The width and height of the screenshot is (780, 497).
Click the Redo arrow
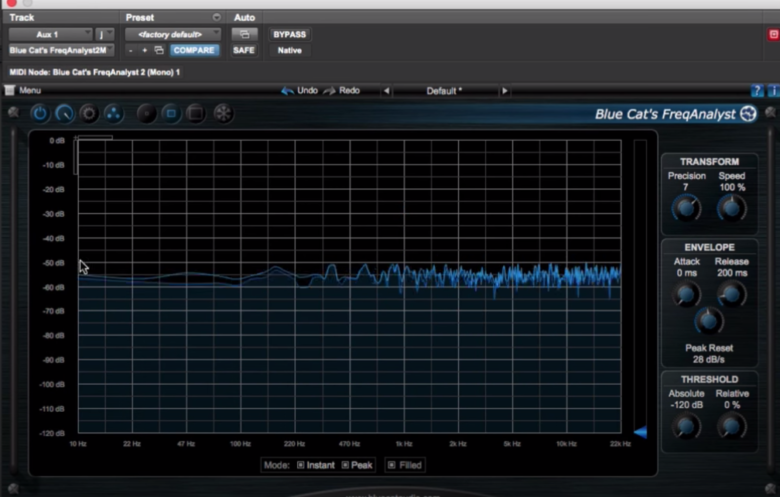tap(341, 91)
